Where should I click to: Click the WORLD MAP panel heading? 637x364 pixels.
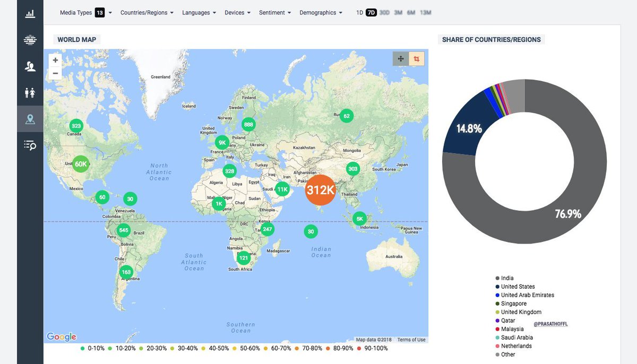[x=77, y=40]
